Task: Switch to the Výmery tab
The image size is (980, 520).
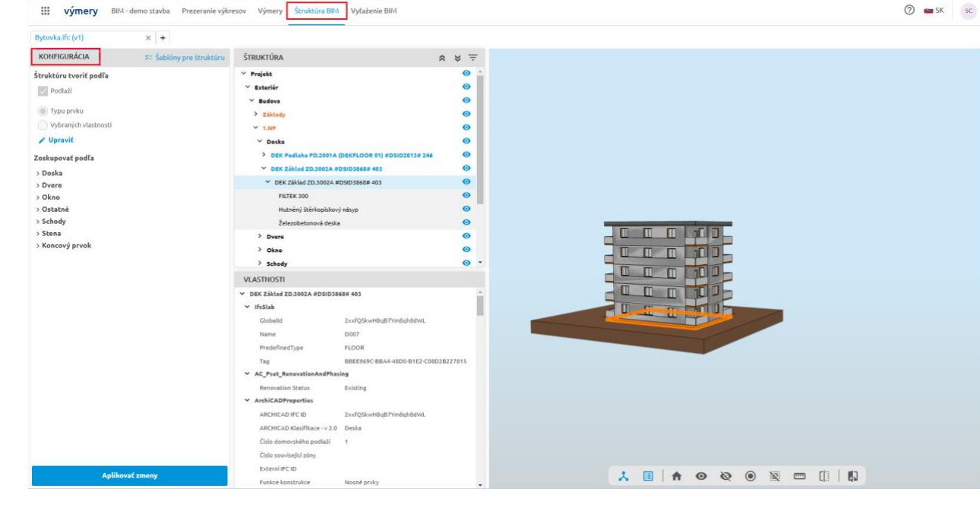Action: point(270,11)
